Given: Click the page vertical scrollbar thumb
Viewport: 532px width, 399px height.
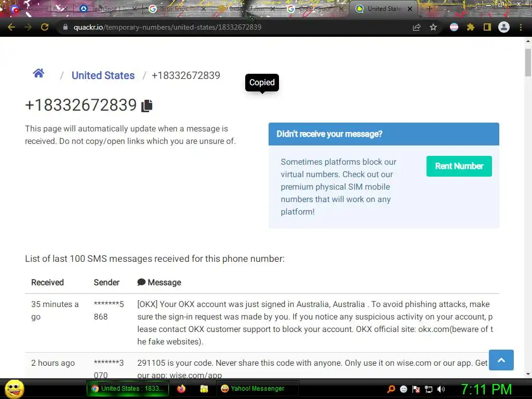Looking at the screenshot, I should 528,62.
